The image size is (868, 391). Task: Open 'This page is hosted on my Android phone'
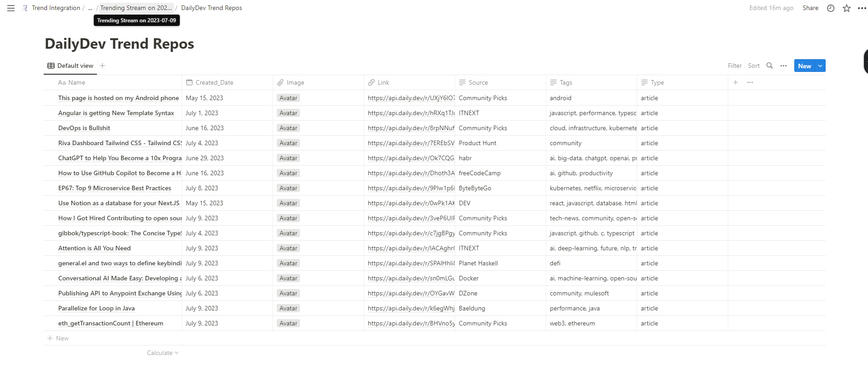[118, 98]
